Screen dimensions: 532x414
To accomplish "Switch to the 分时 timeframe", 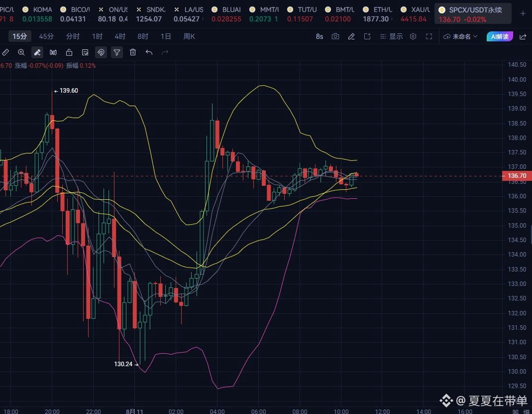I will [73, 36].
